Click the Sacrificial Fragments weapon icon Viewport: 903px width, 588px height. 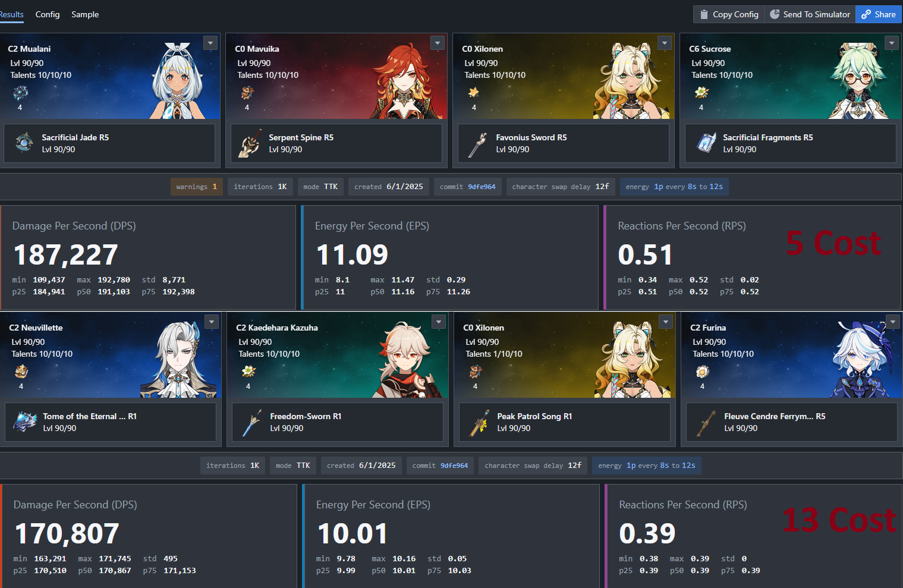pos(706,143)
